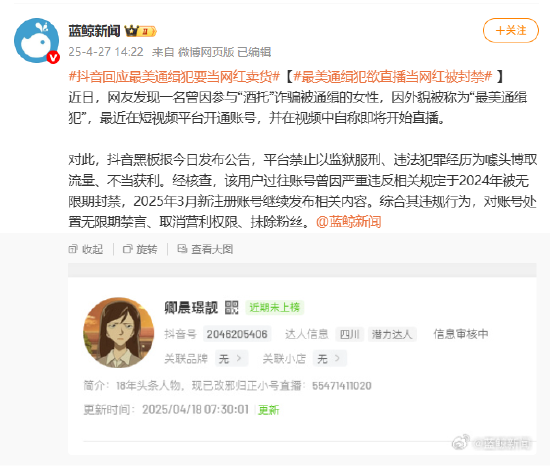Viewport: 550px width, 467px height.
Task: Click the @蓝鲸新闻 mention link
Action: [349, 222]
